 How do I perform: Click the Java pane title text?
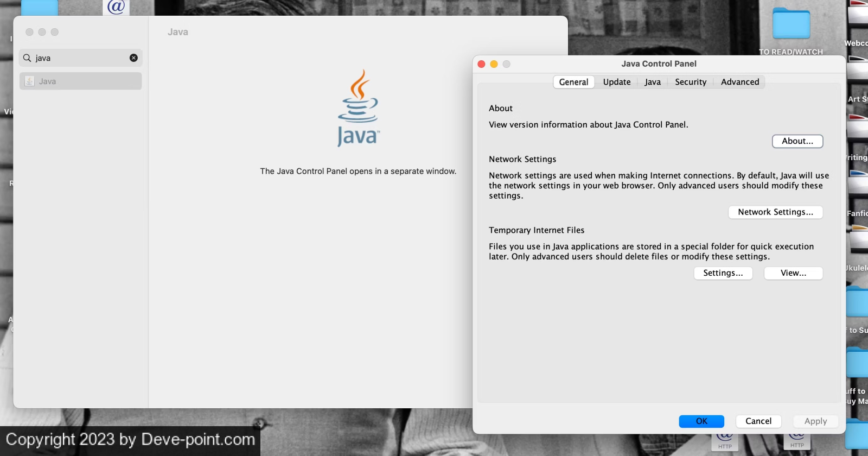[x=178, y=32]
